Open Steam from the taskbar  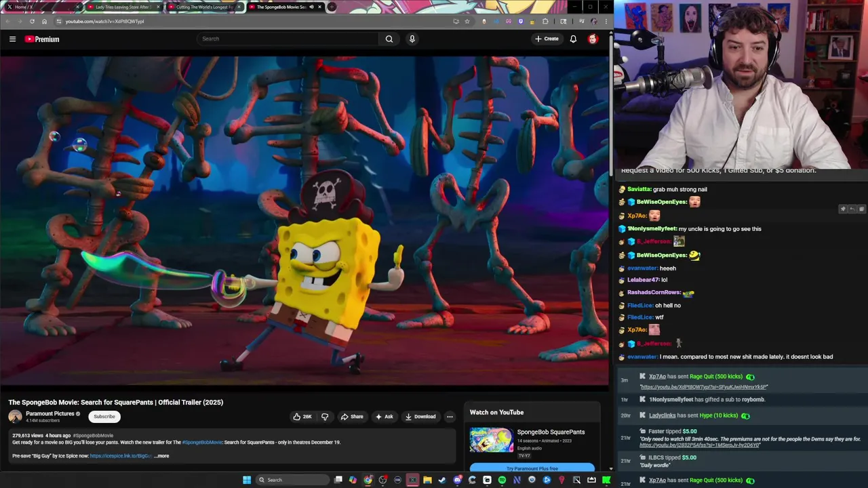(442, 480)
